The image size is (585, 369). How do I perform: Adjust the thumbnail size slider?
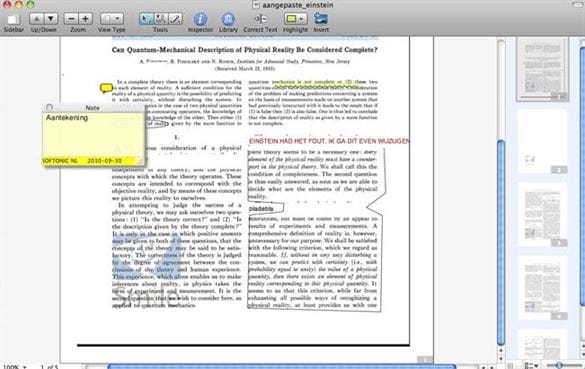(x=559, y=365)
